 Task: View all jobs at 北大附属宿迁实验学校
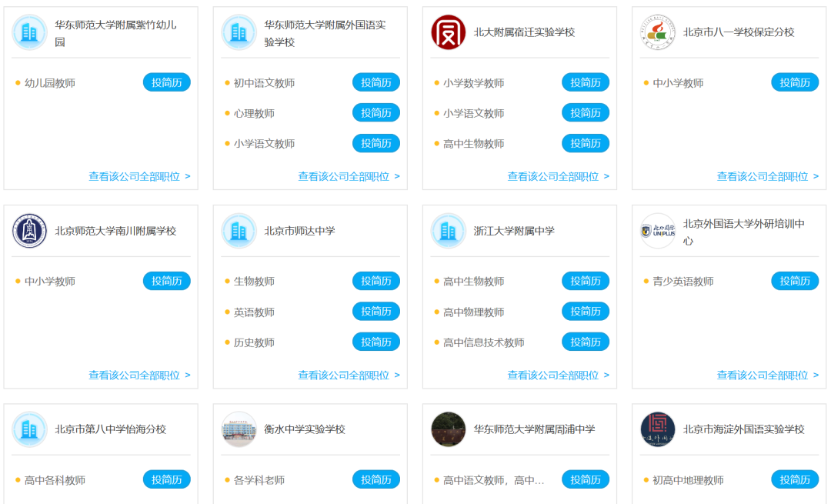pos(558,176)
